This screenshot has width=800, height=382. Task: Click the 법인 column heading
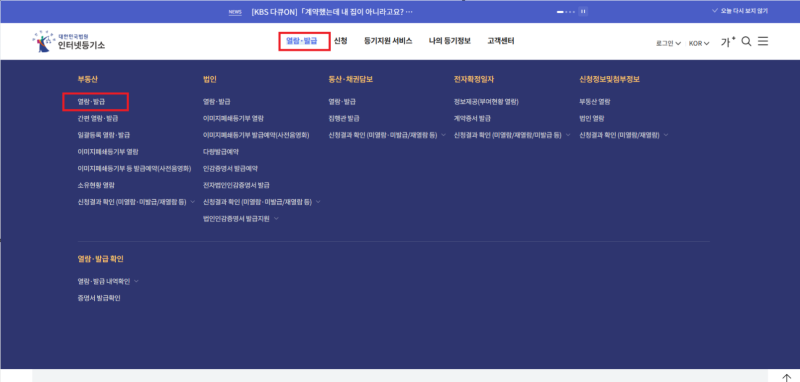(x=210, y=80)
